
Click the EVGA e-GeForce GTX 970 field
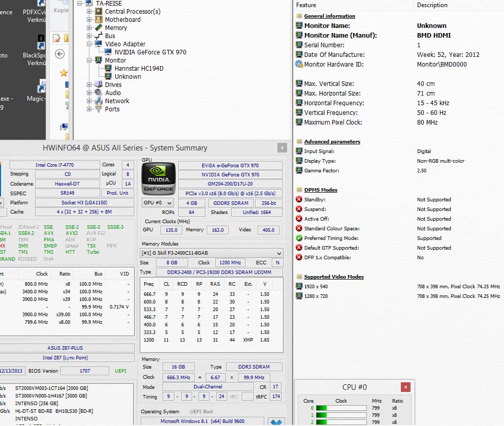click(230, 165)
